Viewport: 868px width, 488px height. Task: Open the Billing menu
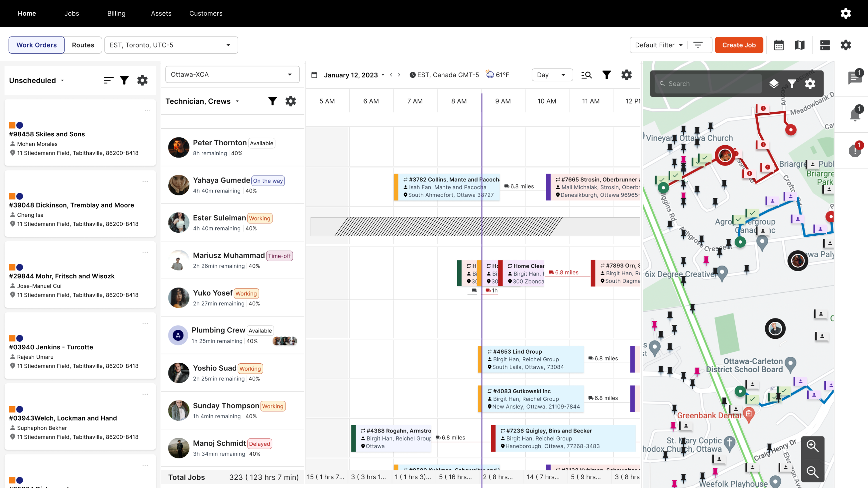coord(116,14)
